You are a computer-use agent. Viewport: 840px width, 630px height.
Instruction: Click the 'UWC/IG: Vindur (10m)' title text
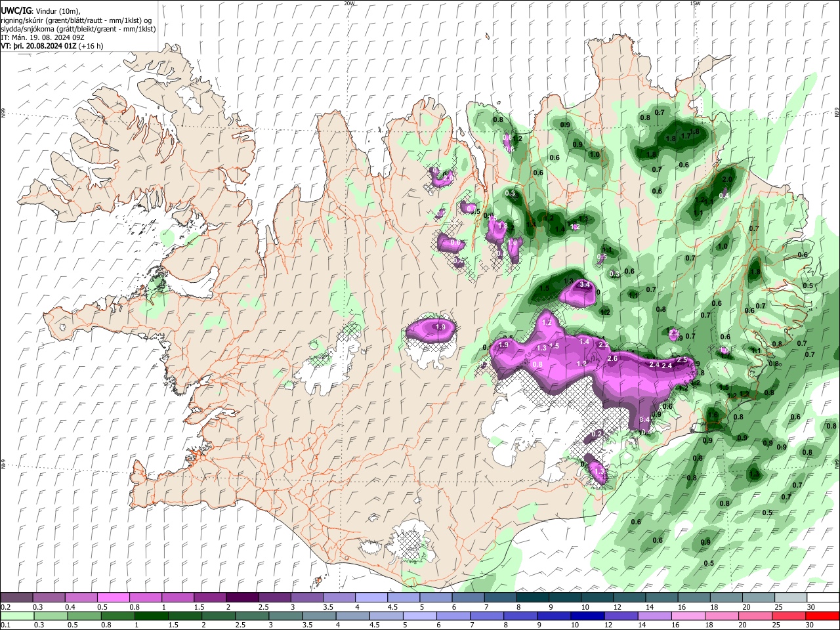(x=41, y=11)
